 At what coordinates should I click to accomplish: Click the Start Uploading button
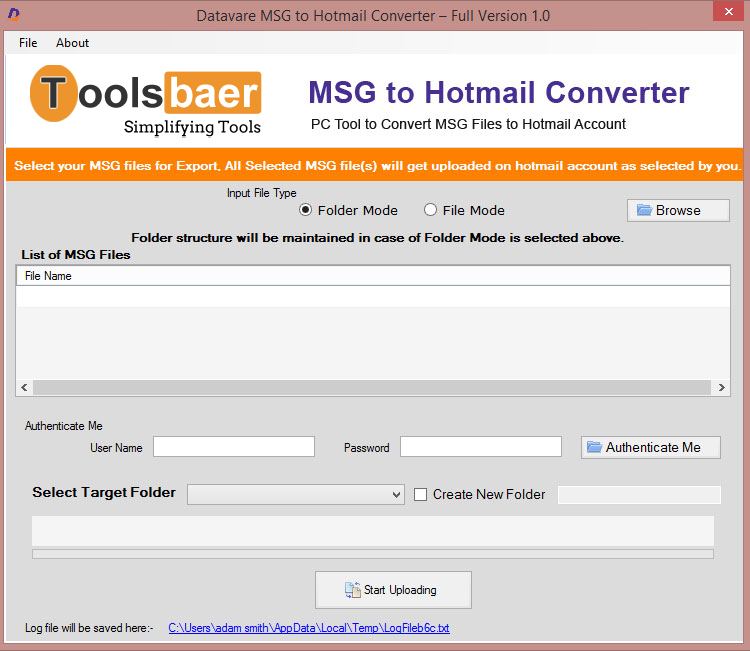tap(393, 590)
